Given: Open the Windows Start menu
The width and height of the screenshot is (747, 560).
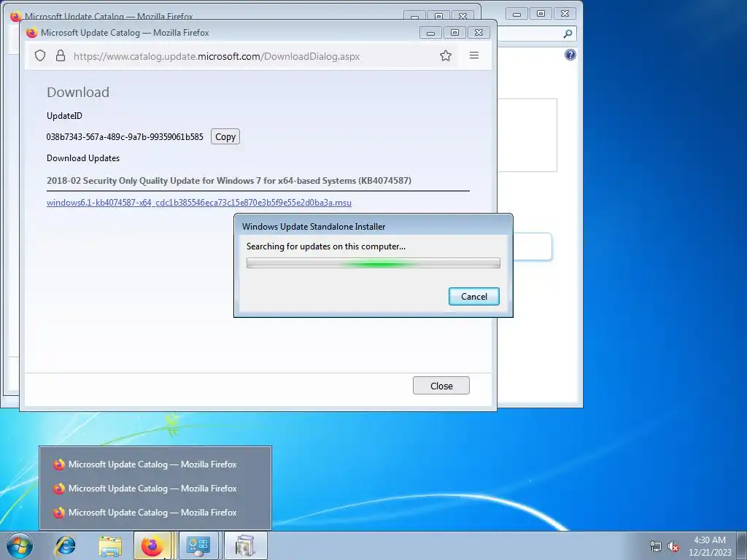Looking at the screenshot, I should coord(20,545).
